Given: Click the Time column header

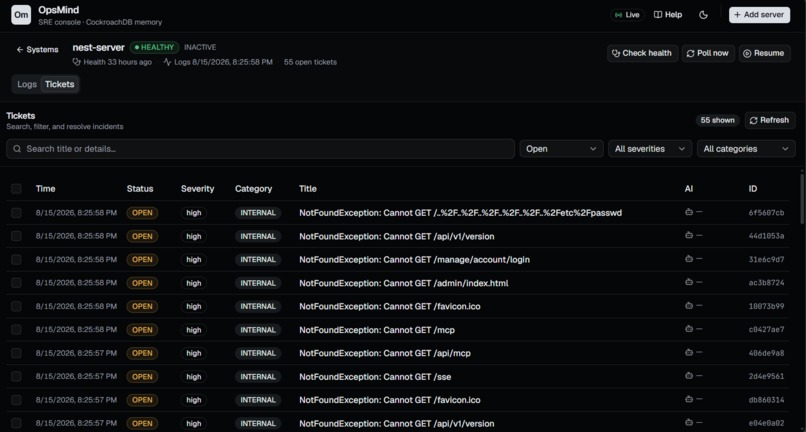Looking at the screenshot, I should (x=45, y=189).
